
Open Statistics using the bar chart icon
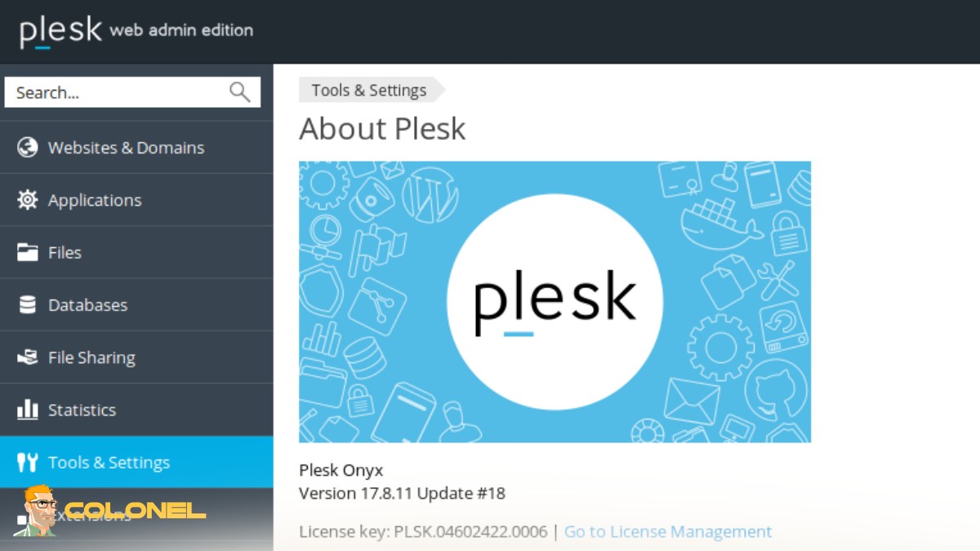pyautogui.click(x=26, y=409)
